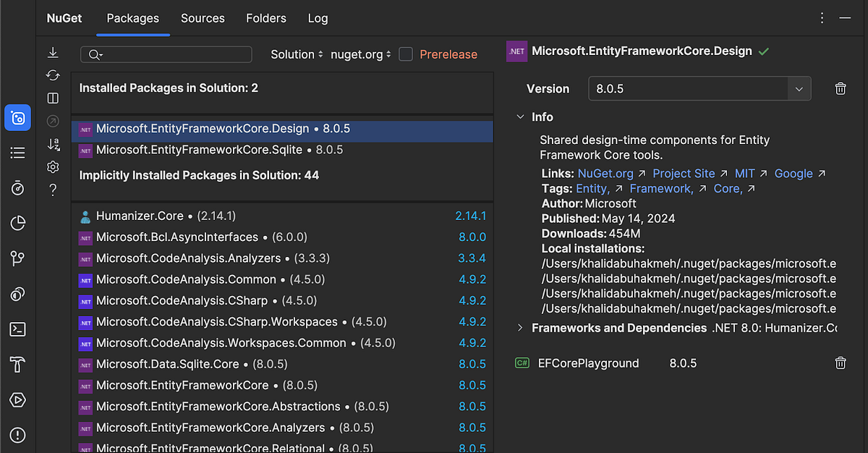Open the Git branches icon in sidebar
This screenshot has height=453, width=868.
[x=17, y=258]
